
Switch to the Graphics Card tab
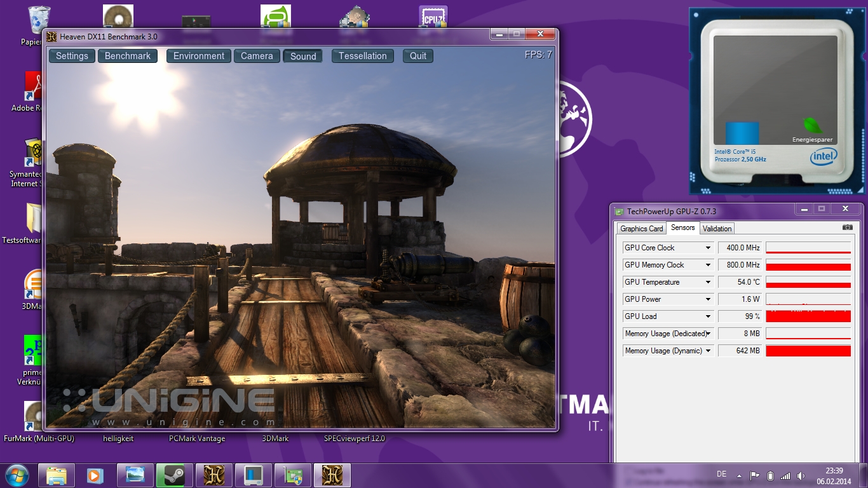641,229
